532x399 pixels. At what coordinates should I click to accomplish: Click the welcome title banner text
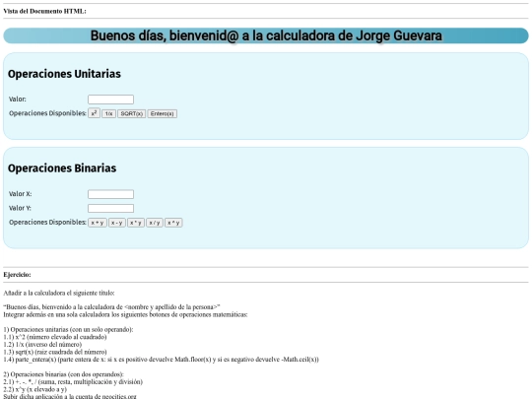point(266,35)
